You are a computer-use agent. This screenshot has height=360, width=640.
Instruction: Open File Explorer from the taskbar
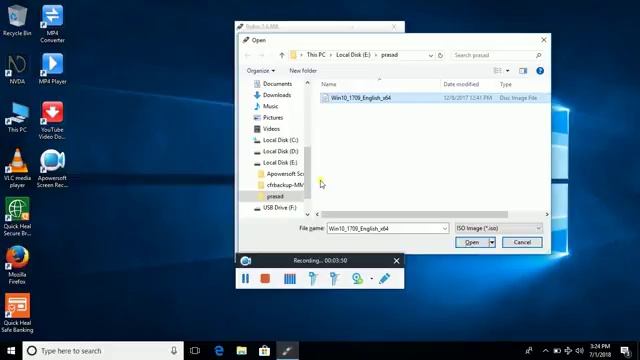[242, 351]
